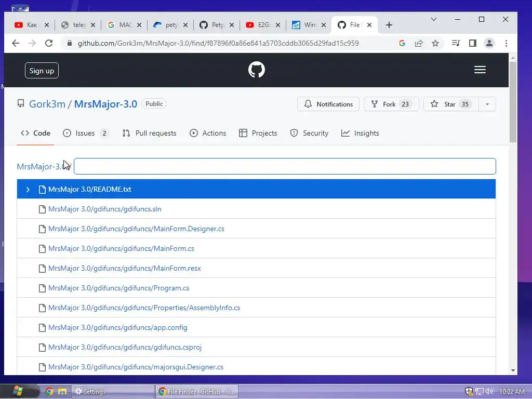The height and width of the screenshot is (399, 532).
Task: Click the GitHub Octocat logo in header
Action: (x=257, y=70)
